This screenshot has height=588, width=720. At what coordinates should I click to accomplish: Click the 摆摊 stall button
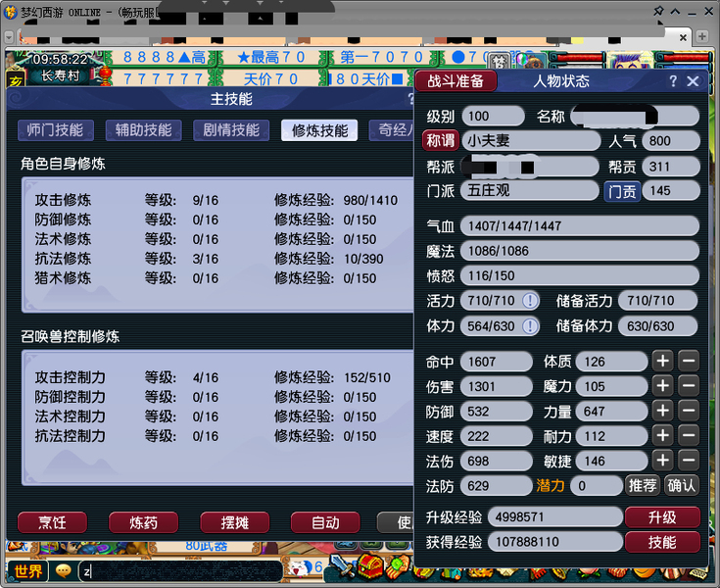(x=235, y=522)
